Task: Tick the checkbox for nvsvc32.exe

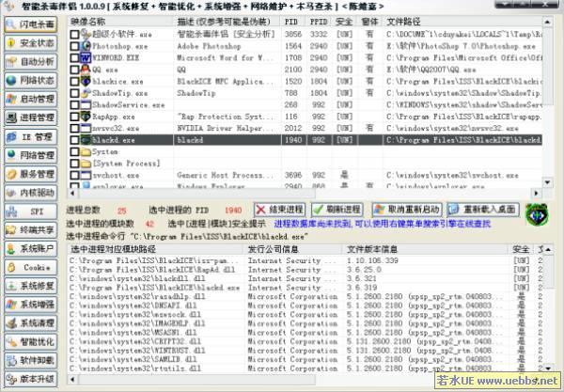Action: [74, 129]
